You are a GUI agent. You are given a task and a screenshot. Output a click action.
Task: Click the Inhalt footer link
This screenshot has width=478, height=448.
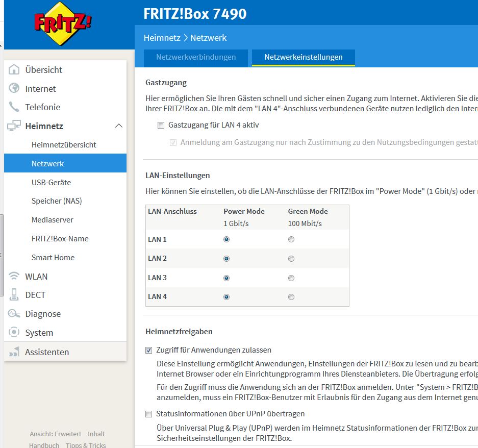96,434
